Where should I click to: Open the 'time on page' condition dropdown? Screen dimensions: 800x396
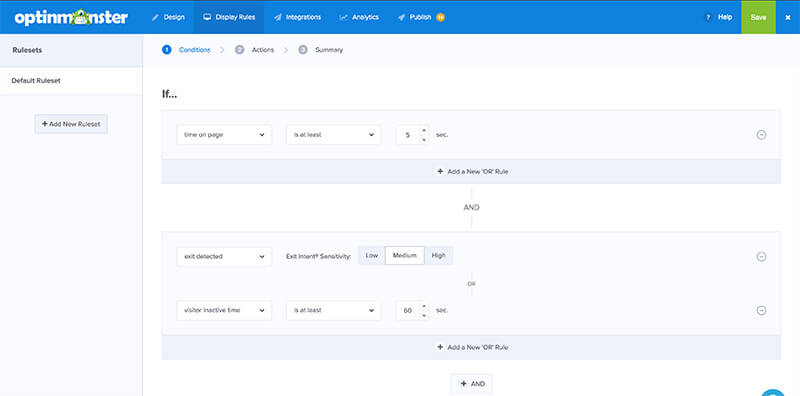224,135
